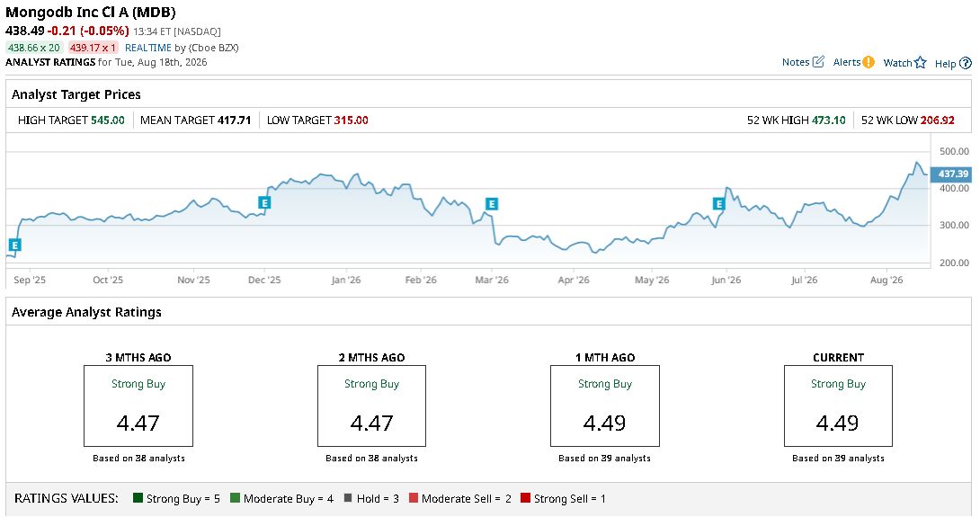Click the Analyst Target Prices heading
The image size is (980, 526).
click(x=76, y=94)
